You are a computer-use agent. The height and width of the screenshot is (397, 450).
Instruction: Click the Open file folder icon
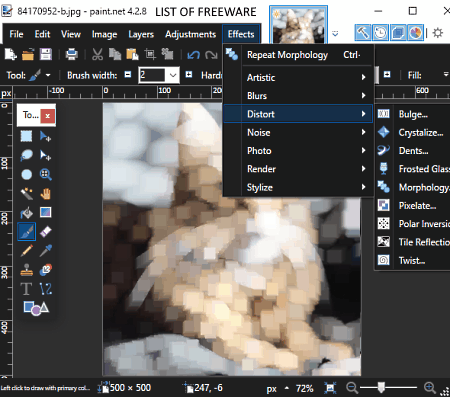coord(28,54)
